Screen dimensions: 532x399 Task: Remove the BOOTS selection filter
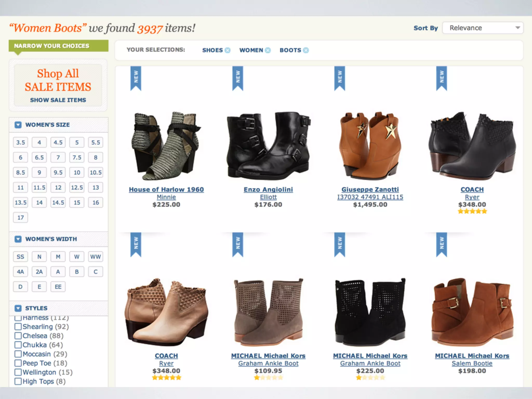[306, 50]
